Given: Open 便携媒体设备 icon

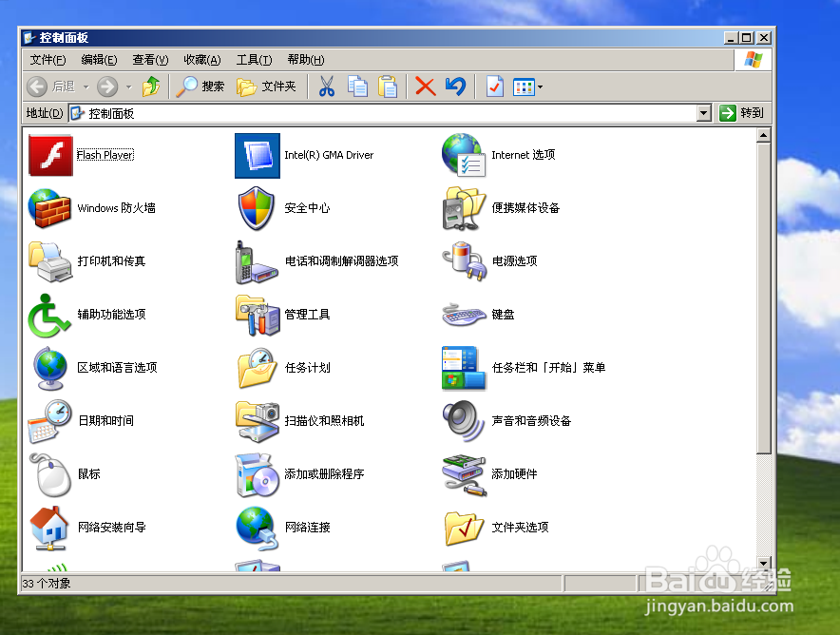Looking at the screenshot, I should pyautogui.click(x=464, y=208).
